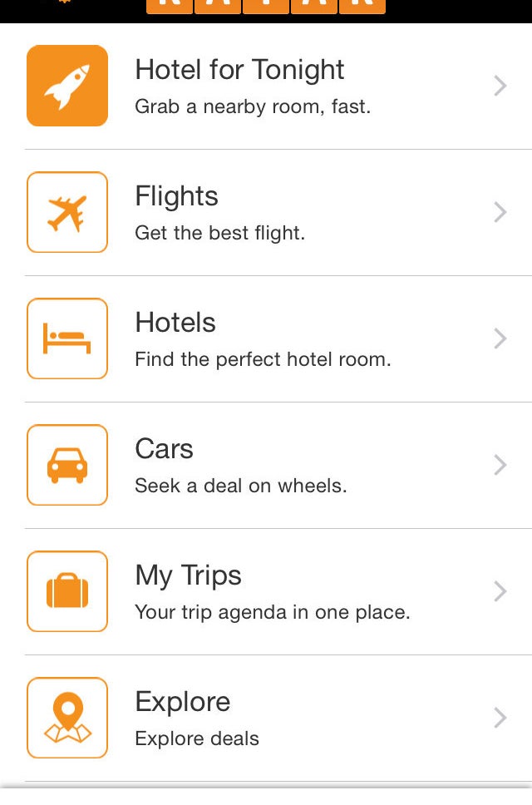
Task: Select the 'Explore deals' subtitle
Action: pyautogui.click(x=197, y=738)
